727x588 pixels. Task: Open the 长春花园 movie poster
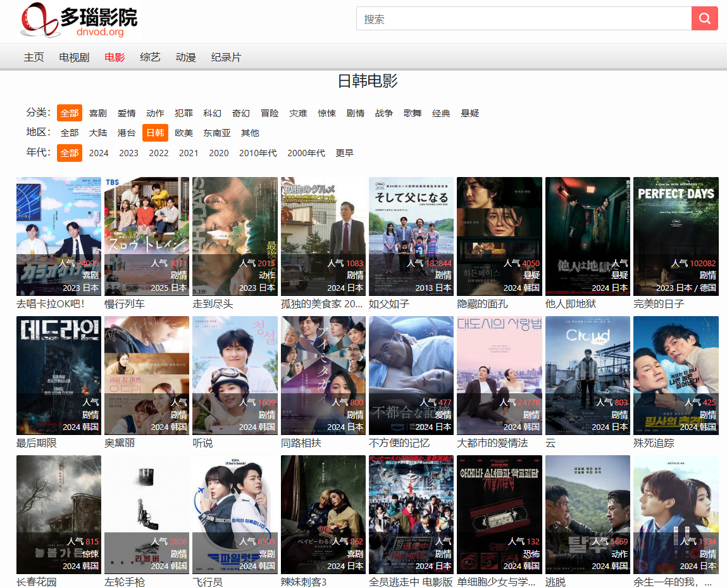point(59,514)
